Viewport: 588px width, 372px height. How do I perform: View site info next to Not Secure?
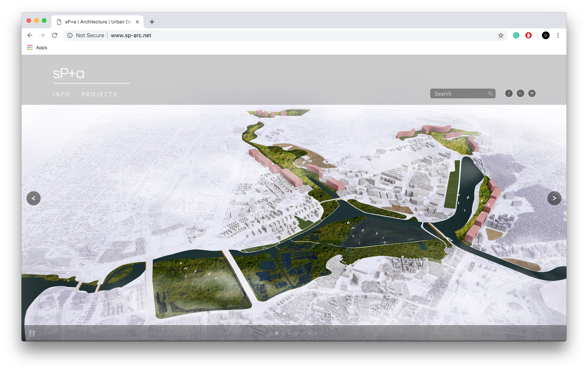(70, 36)
